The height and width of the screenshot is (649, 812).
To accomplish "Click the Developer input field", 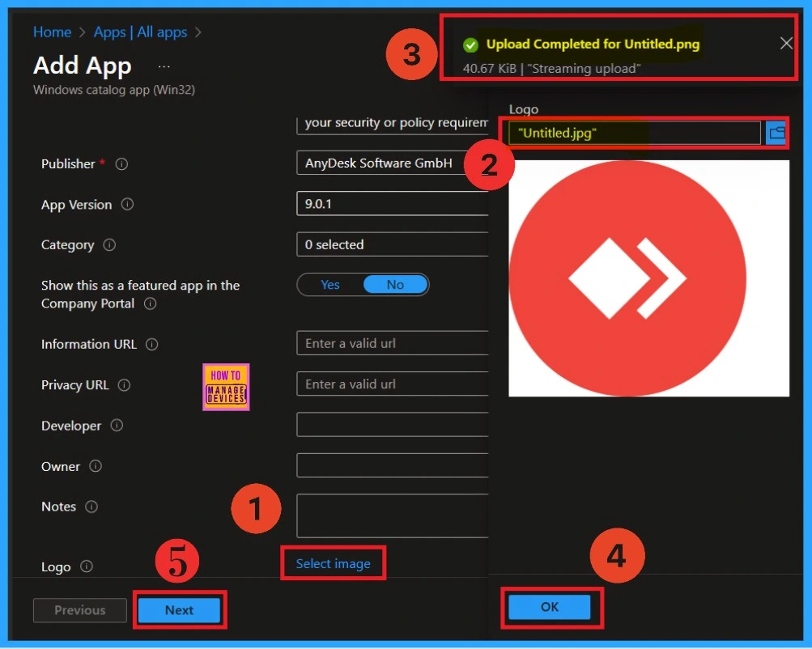I will (393, 425).
